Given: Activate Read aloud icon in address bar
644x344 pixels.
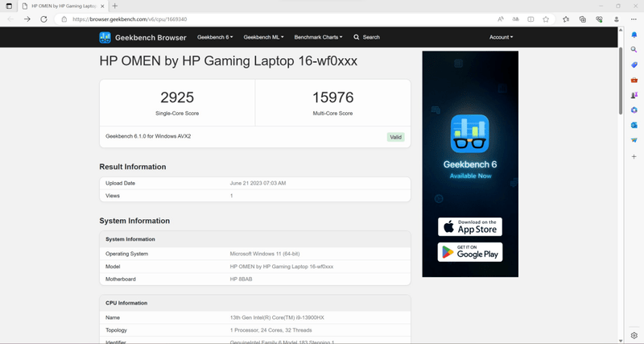Looking at the screenshot, I should tap(501, 19).
